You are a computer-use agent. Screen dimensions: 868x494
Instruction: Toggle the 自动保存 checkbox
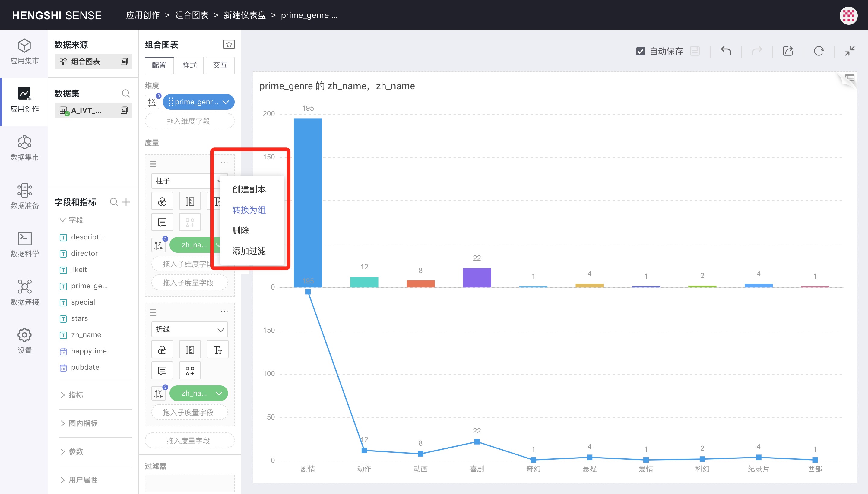point(640,51)
